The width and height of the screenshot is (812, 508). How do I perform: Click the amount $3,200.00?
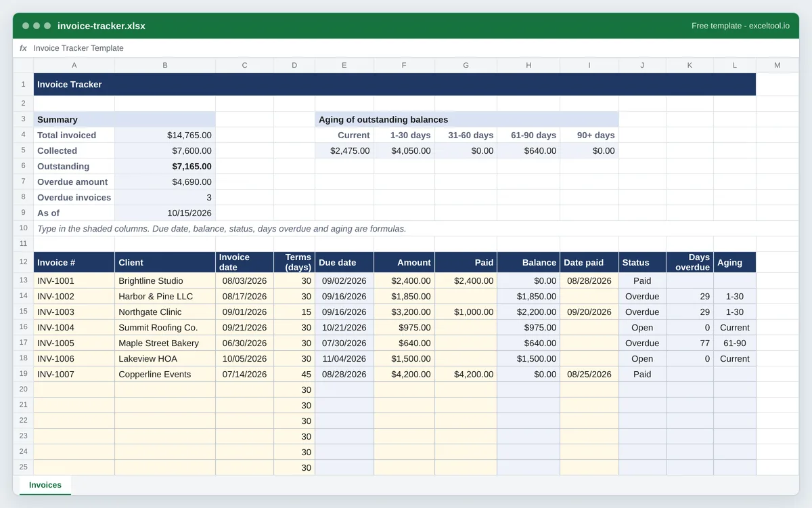click(404, 312)
